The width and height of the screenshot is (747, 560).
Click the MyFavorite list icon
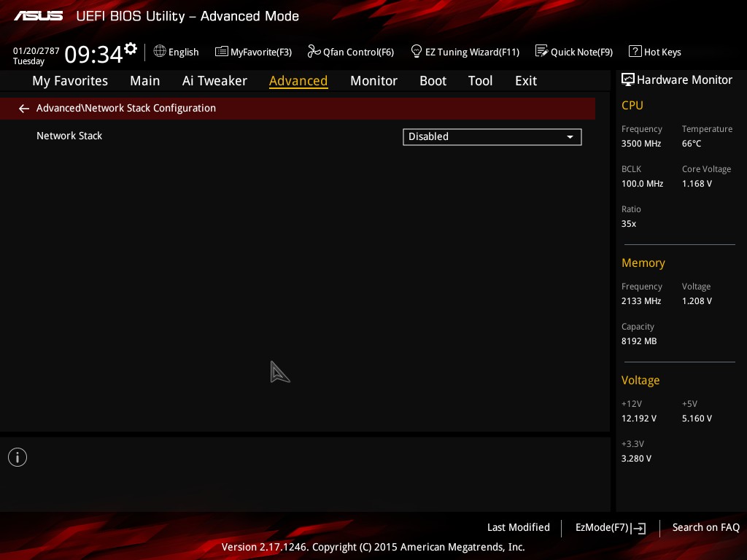(222, 52)
